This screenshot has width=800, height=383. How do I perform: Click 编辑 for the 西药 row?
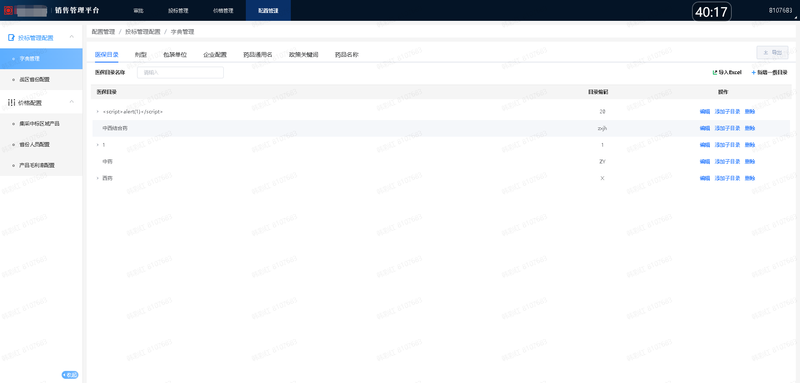[x=705, y=178]
